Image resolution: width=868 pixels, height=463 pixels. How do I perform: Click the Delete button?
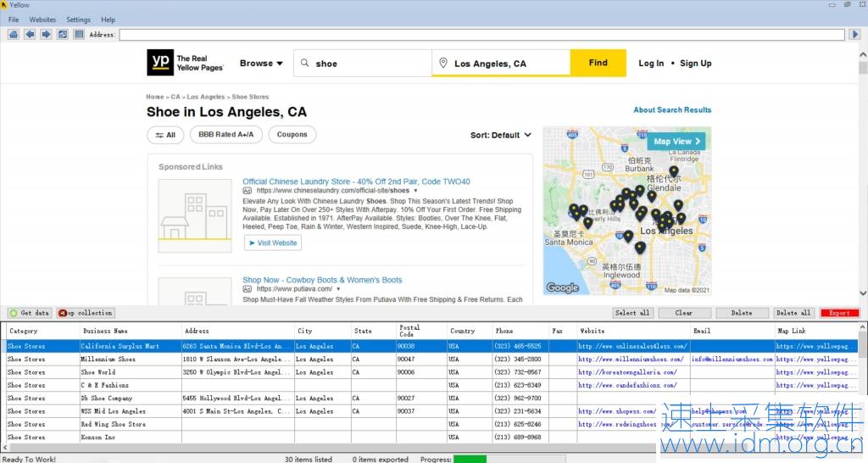pos(741,313)
